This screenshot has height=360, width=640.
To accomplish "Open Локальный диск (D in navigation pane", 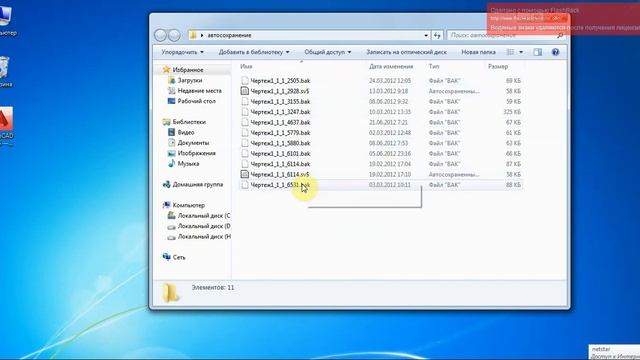I will tap(204, 226).
